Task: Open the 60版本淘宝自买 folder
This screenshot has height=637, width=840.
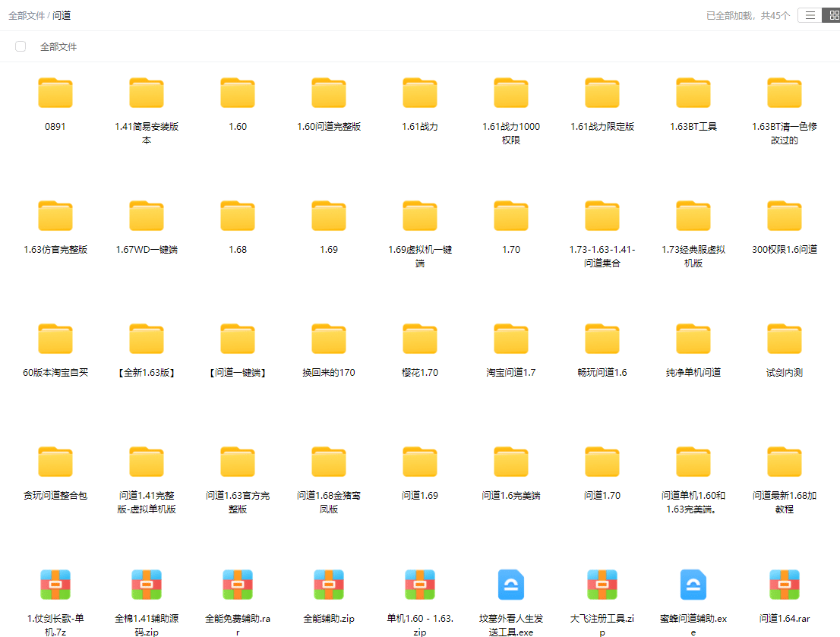Action: [x=55, y=339]
